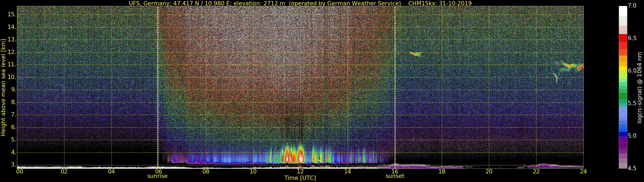This screenshot has height=182, width=644.
Task: Click the '15.' height tick label
Action: 12,15
